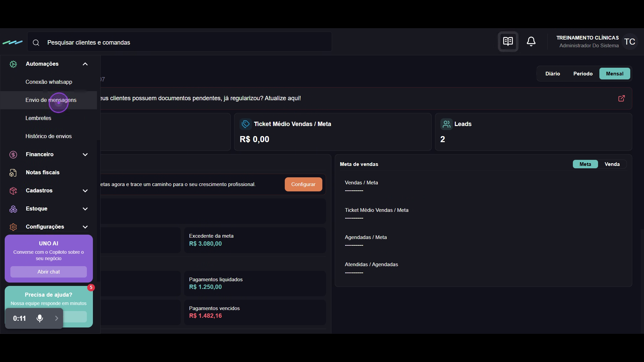644x362 pixels.
Task: Click the search clients and comandas field
Action: pyautogui.click(x=180, y=42)
